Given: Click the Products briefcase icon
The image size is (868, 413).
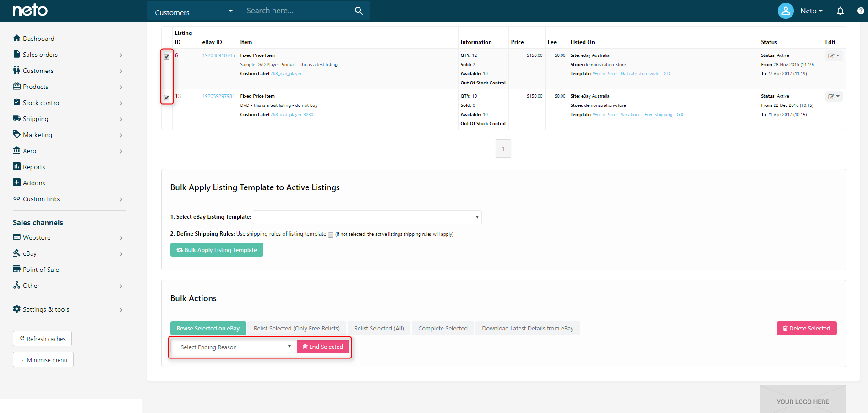Looking at the screenshot, I should tap(17, 86).
